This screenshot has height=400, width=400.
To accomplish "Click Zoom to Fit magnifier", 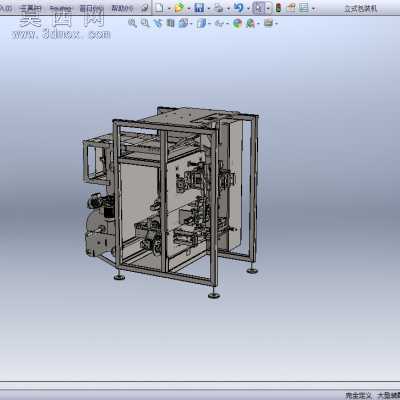I will point(132,23).
